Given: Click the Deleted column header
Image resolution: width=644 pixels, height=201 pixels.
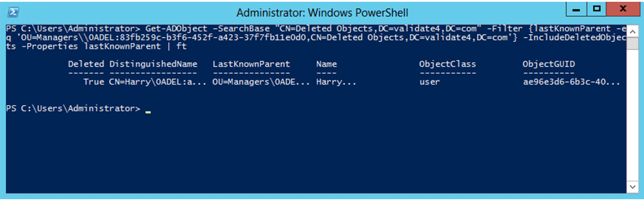Looking at the screenshot, I should click(x=86, y=64).
